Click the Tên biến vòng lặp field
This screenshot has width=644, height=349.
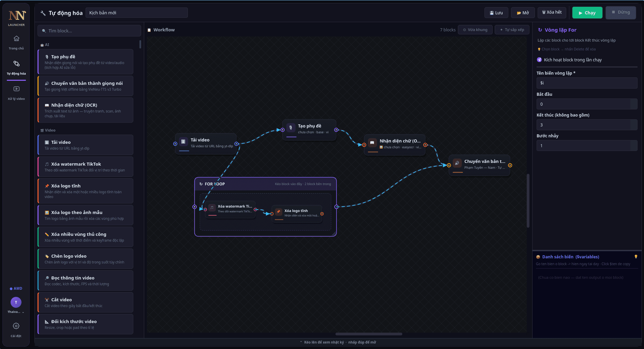(x=587, y=83)
